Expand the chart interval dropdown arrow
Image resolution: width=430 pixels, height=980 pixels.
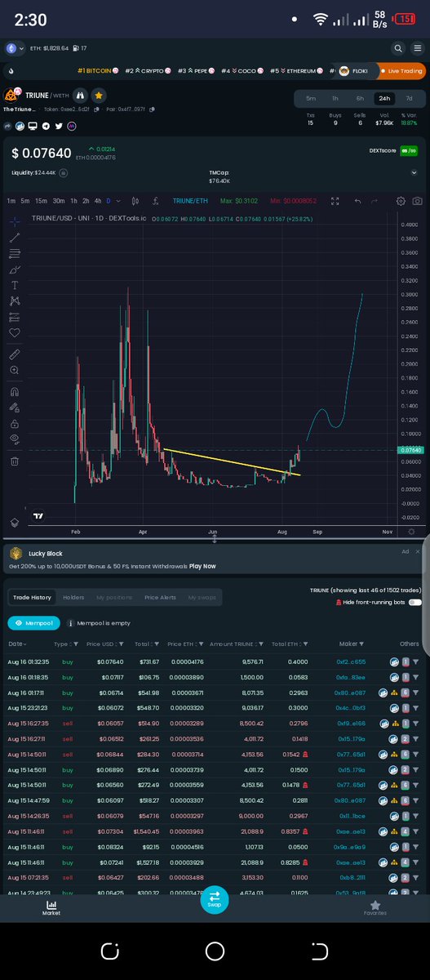119,201
